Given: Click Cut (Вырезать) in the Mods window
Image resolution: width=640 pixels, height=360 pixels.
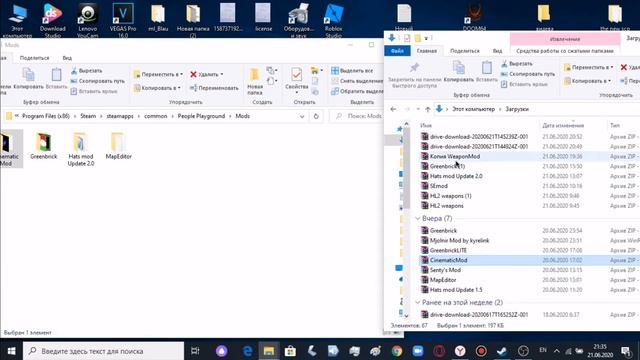Looking at the screenshot, I should pos(86,71).
